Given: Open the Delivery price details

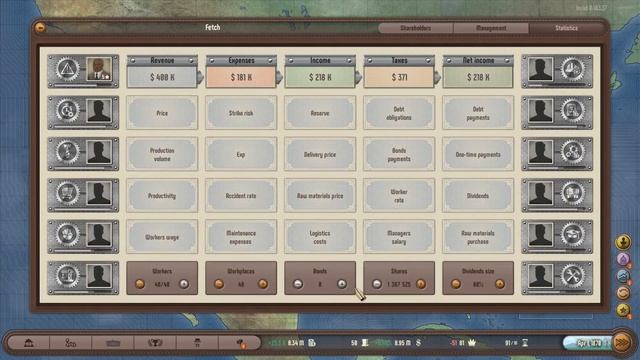Looking at the screenshot, I should 320,154.
